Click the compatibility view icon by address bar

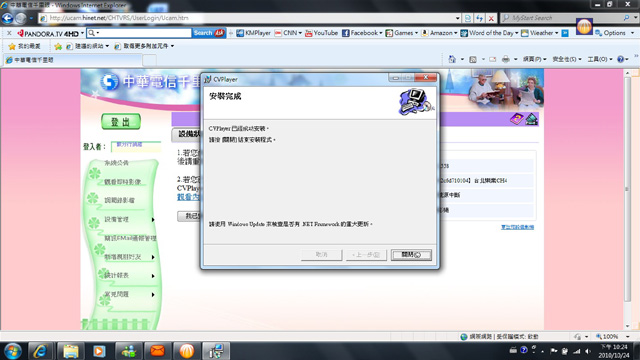[x=468, y=18]
